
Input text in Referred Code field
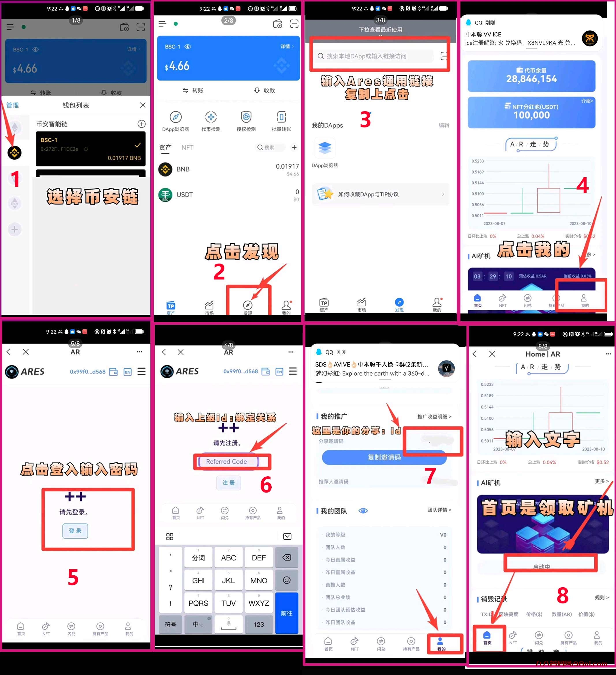pos(229,461)
